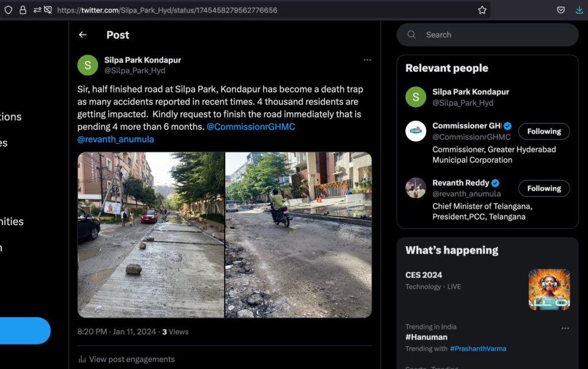
Task: Click in the Search input field
Action: point(494,35)
